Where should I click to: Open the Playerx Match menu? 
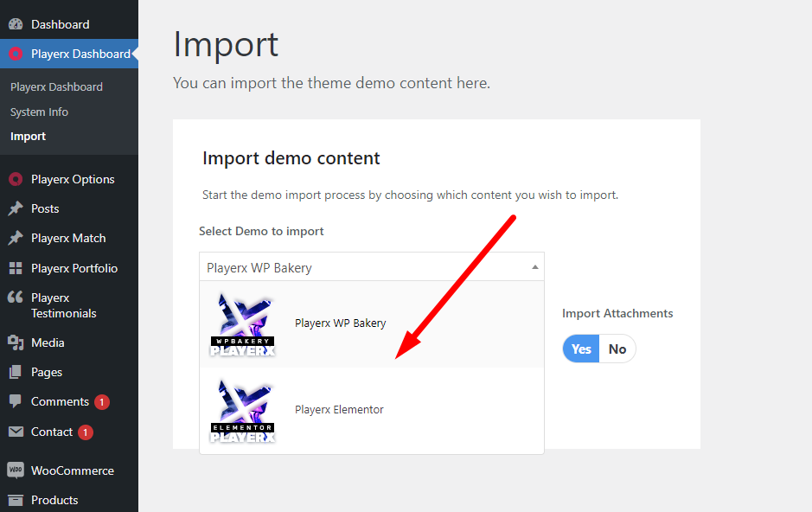pos(69,238)
